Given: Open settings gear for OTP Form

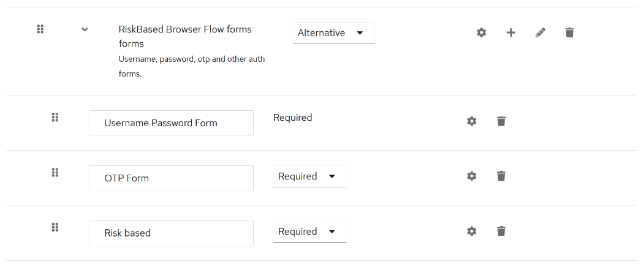Looking at the screenshot, I should (x=472, y=176).
